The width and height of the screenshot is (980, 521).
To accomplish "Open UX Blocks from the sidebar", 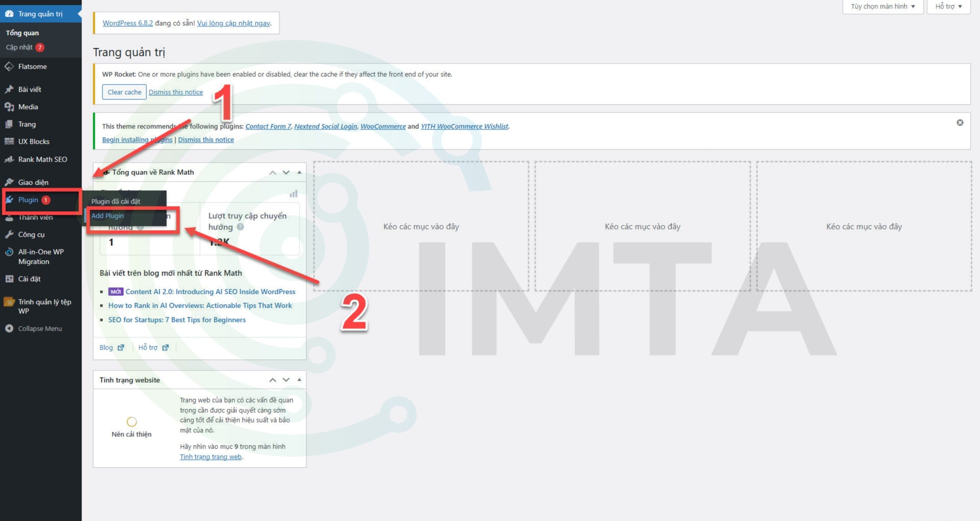I will click(33, 141).
